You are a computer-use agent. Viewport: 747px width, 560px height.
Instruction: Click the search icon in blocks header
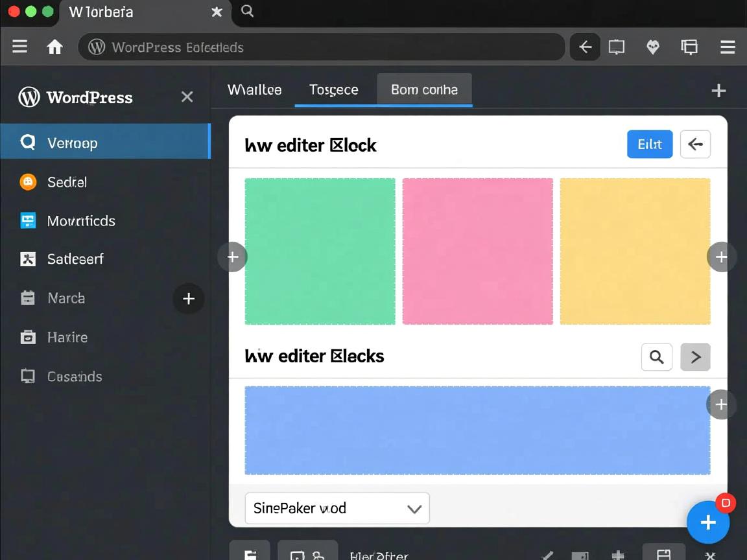click(x=656, y=356)
